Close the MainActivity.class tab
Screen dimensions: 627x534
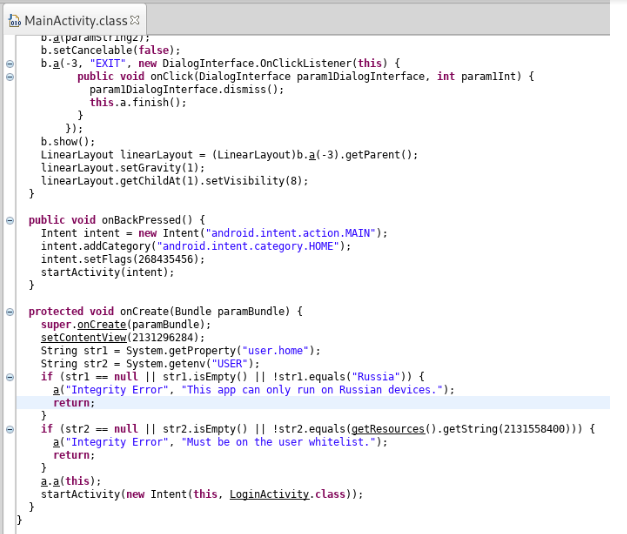tap(135, 20)
